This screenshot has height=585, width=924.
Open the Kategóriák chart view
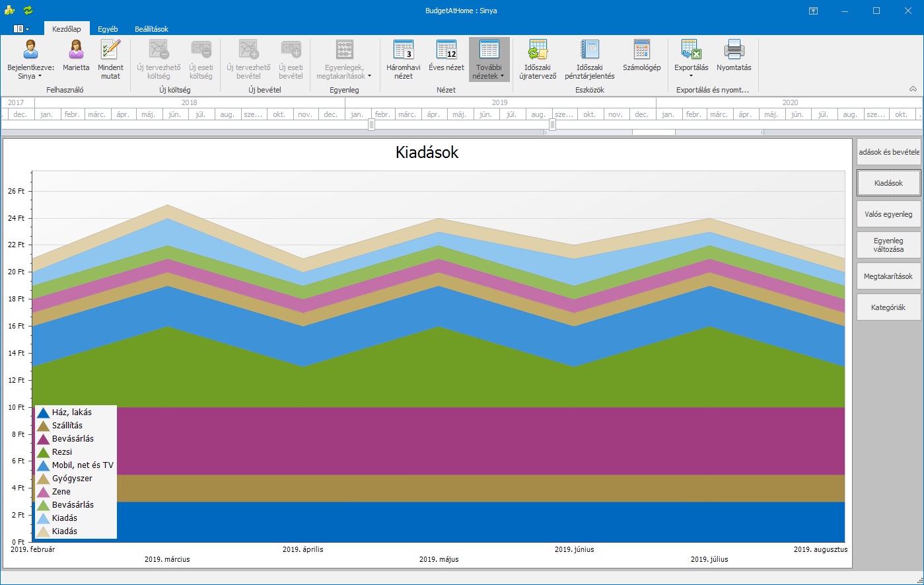[x=888, y=307]
